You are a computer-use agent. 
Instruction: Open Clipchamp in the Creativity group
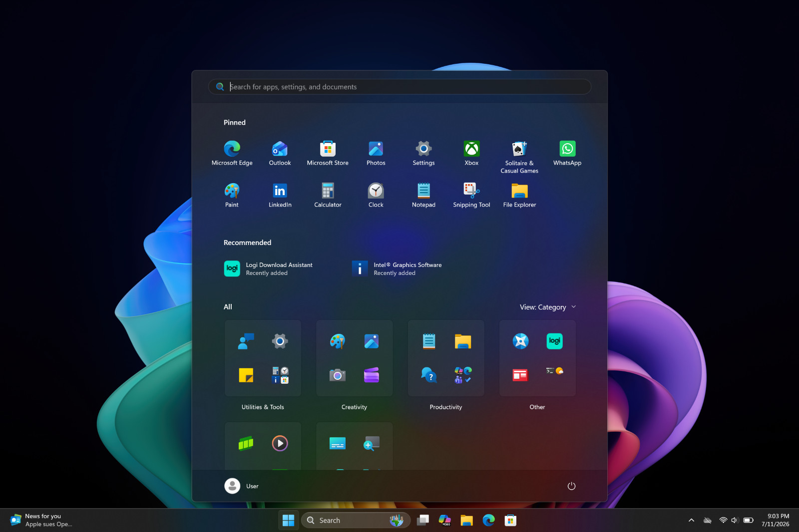372,375
